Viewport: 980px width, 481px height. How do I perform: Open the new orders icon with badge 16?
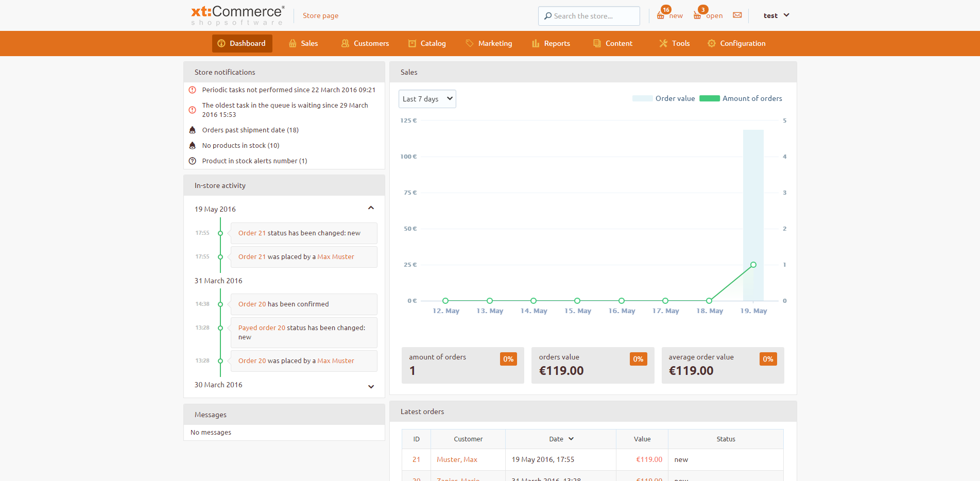pyautogui.click(x=662, y=14)
